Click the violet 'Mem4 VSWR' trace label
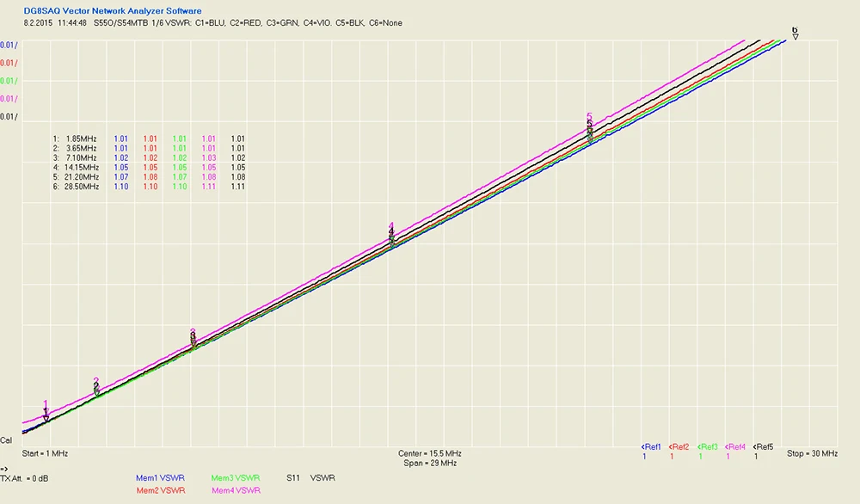 click(236, 490)
